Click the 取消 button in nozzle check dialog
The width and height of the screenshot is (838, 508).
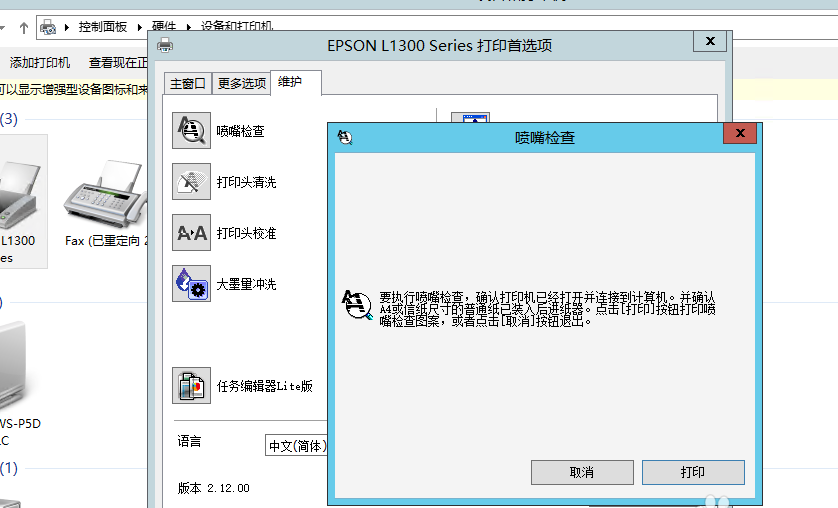coord(582,472)
